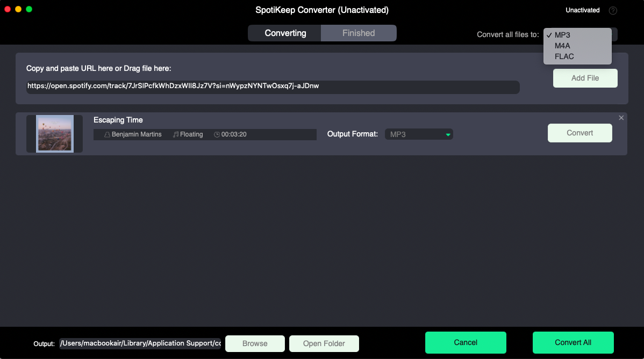
Task: Open the MP3 Output Format combo box
Action: [419, 134]
